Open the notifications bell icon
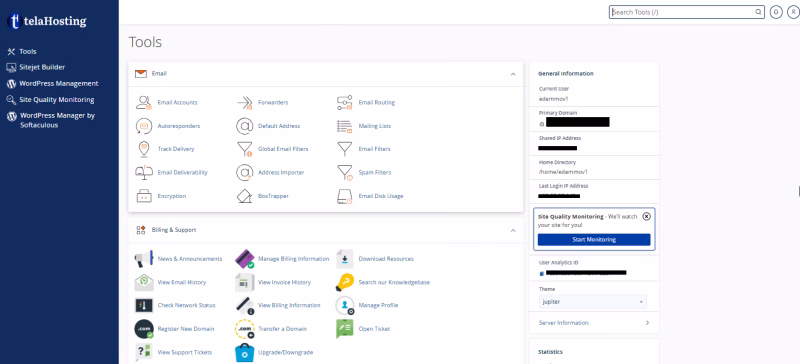The height and width of the screenshot is (364, 800). (x=776, y=12)
